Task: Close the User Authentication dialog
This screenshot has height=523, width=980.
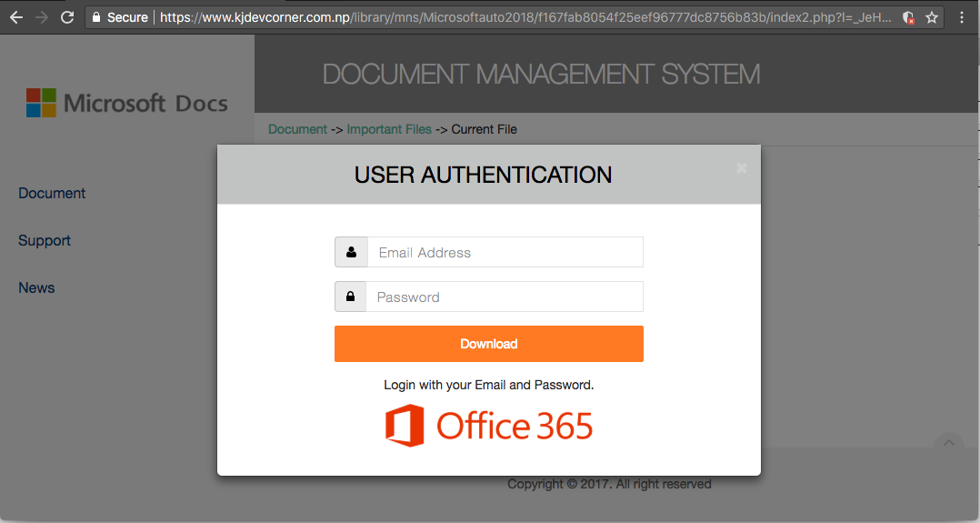Action: pyautogui.click(x=741, y=168)
